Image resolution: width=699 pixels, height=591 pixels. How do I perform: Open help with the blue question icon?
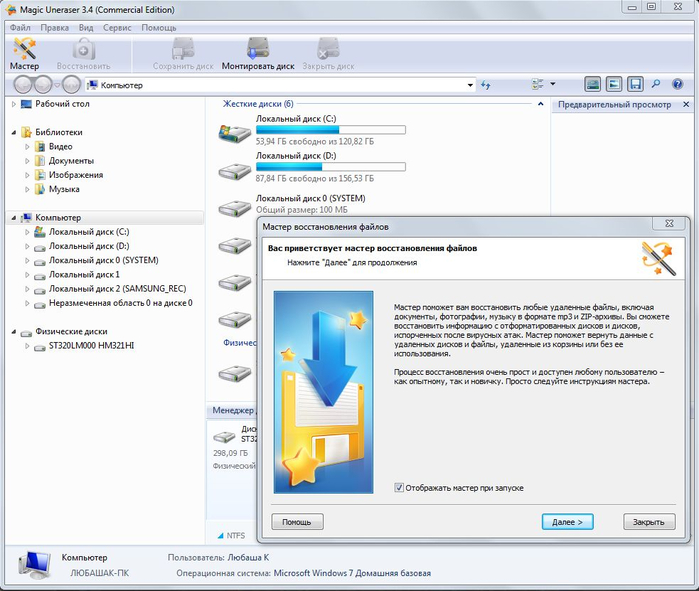(x=678, y=84)
